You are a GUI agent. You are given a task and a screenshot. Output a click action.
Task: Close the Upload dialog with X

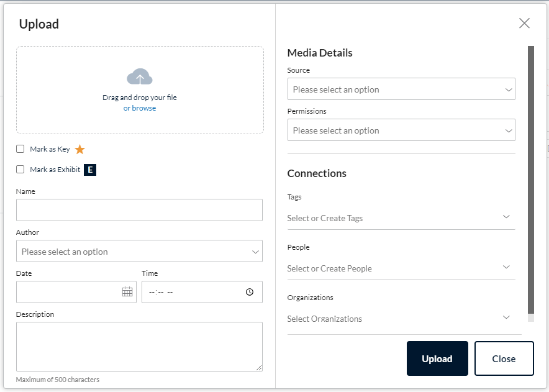click(524, 23)
